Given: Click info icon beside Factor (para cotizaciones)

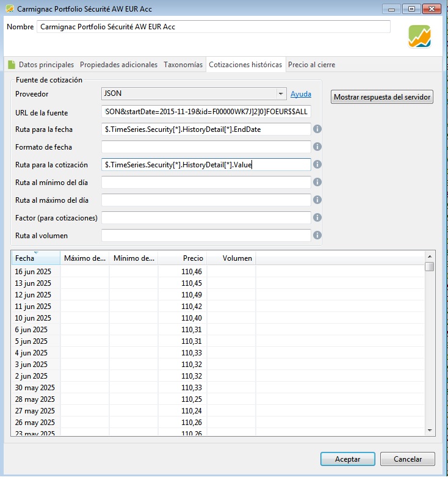Looking at the screenshot, I should click(x=317, y=217).
